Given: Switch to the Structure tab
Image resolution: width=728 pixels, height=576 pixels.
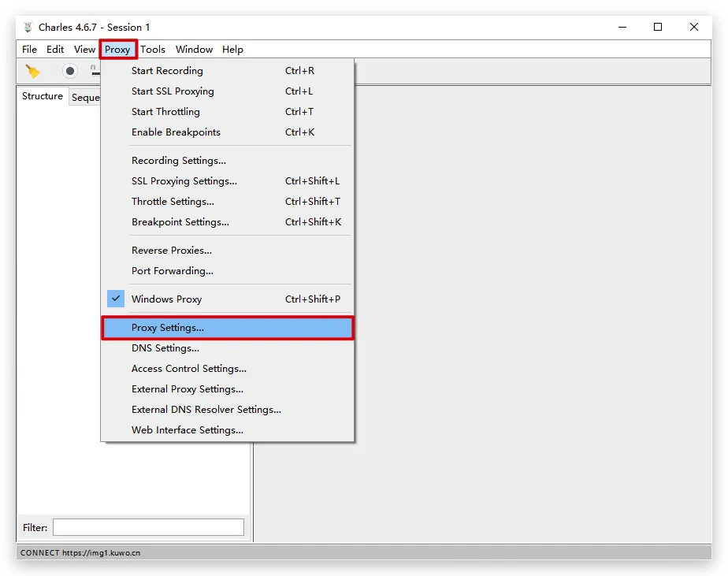Looking at the screenshot, I should 43,96.
